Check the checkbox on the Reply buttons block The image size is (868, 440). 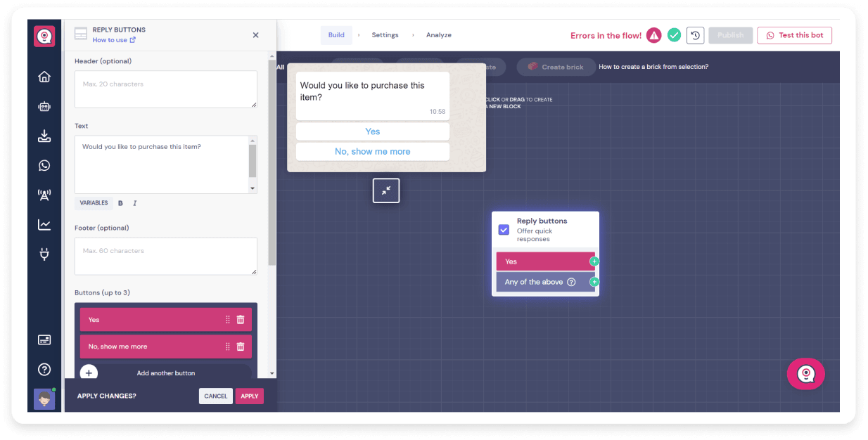[x=504, y=229]
